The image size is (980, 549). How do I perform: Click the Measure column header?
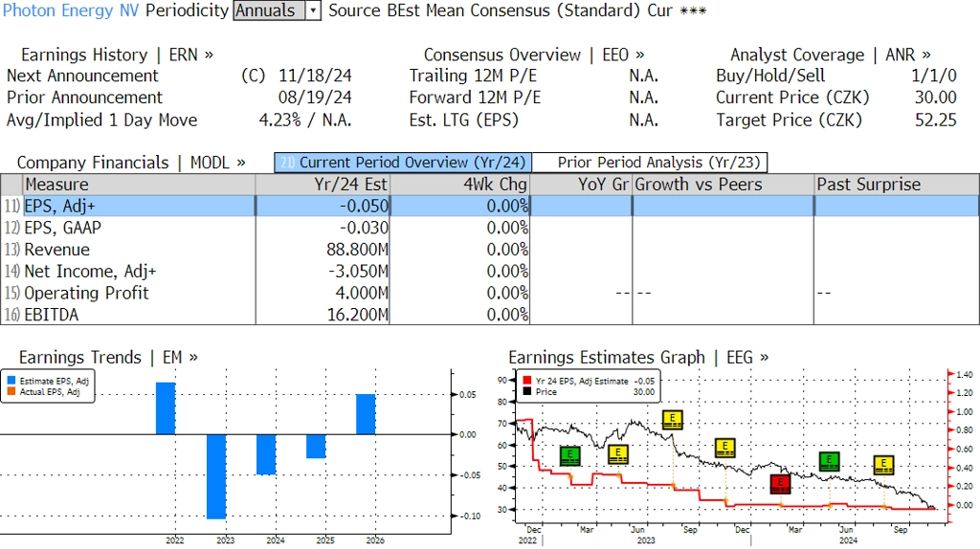(139, 185)
